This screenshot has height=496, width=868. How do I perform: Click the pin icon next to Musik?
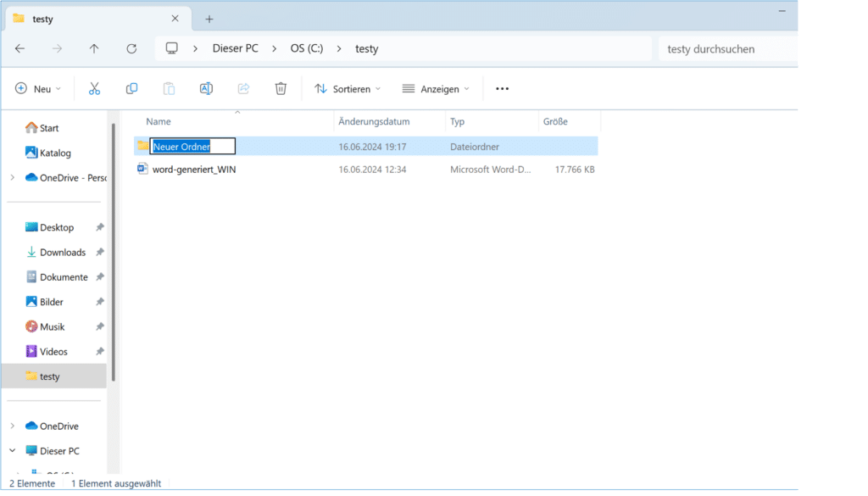pyautogui.click(x=100, y=326)
